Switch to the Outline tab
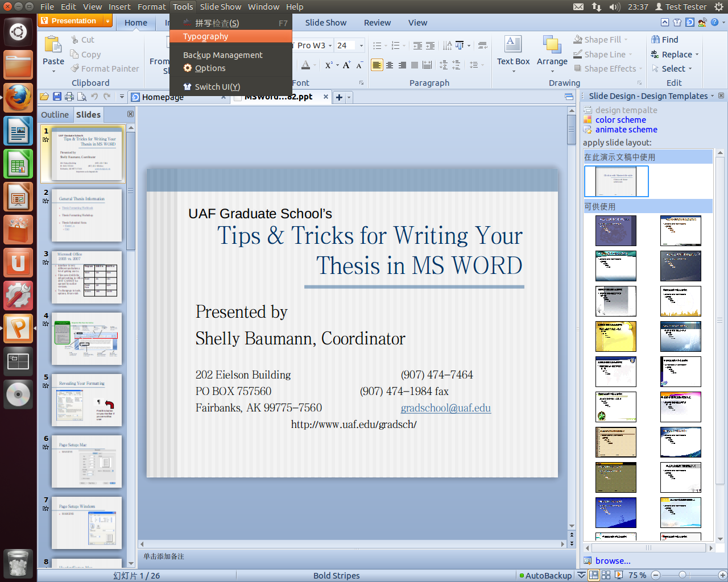The height and width of the screenshot is (582, 728). [x=55, y=115]
